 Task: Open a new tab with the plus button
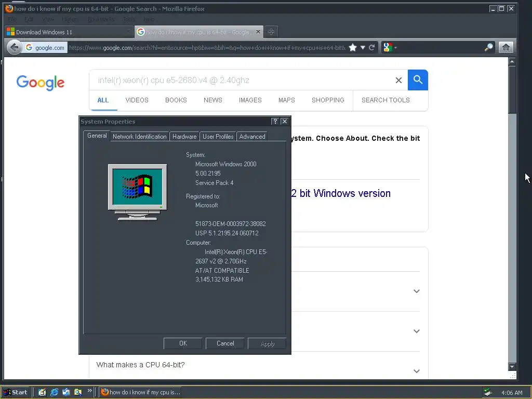[x=271, y=32]
